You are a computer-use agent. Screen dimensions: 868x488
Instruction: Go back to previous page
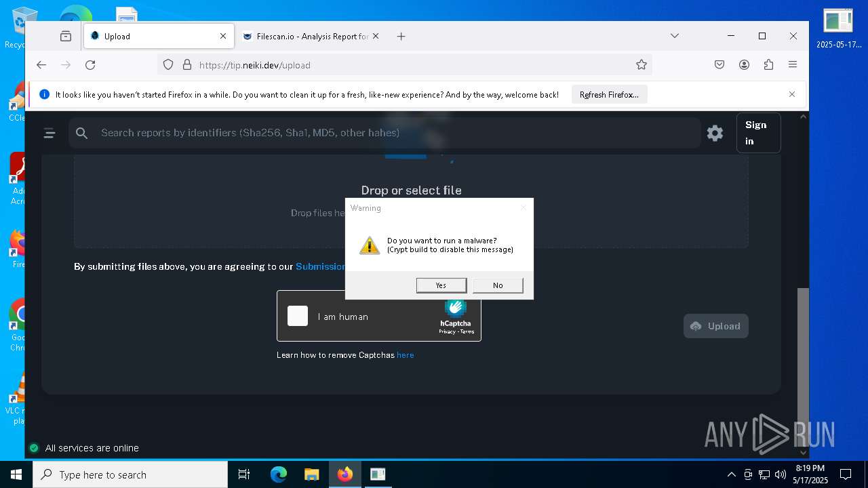coord(41,65)
